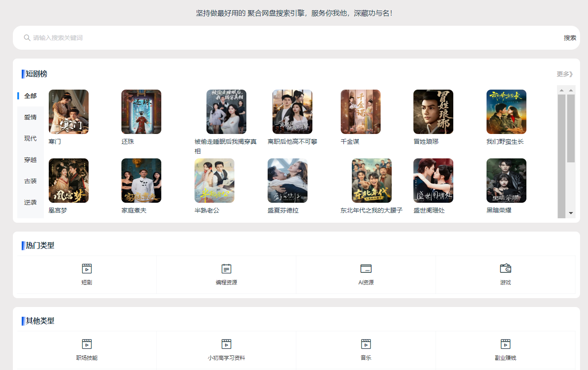Click the 短剧 category icon

87,268
